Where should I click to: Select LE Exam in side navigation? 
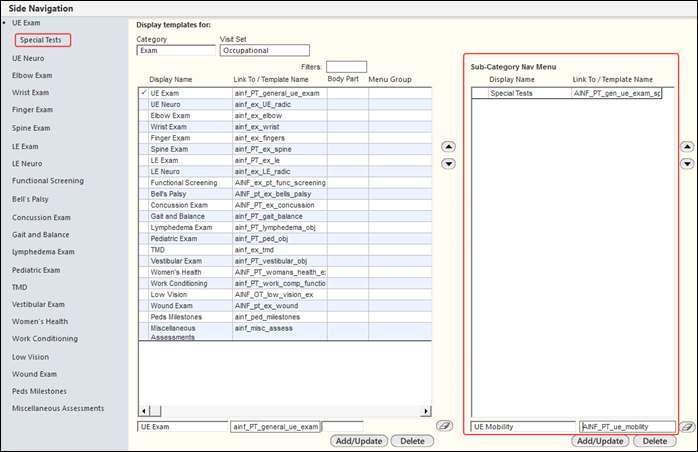(25, 146)
